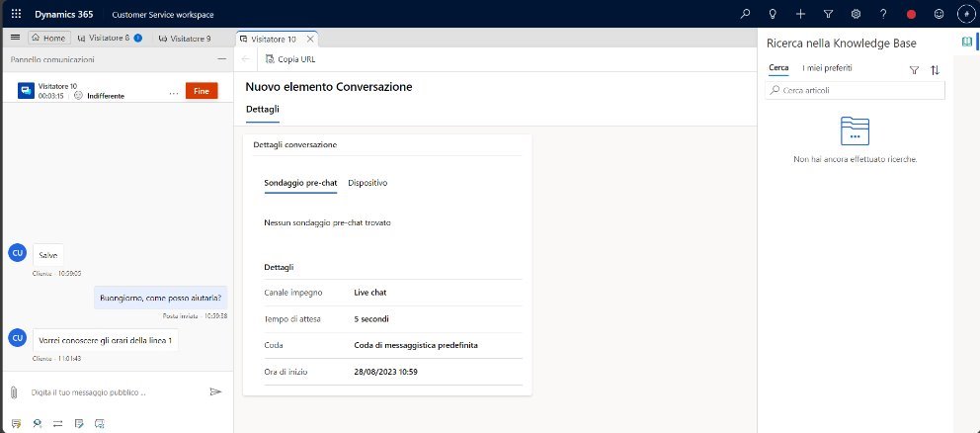Click the 28/08/2023 10:59 start time
Viewport: 980px width, 433px height.
(x=385, y=372)
